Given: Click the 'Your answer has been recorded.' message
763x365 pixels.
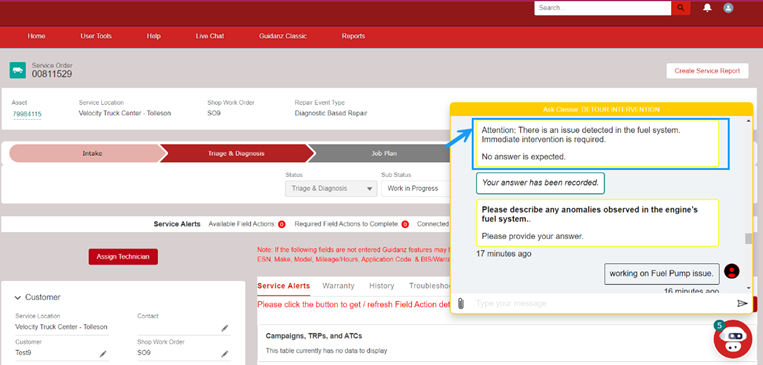Looking at the screenshot, I should coord(540,183).
